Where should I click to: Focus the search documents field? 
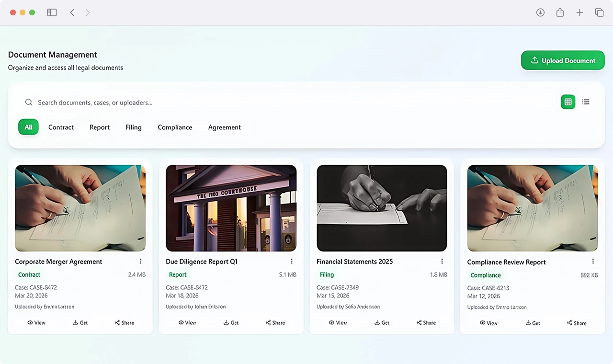tap(287, 102)
